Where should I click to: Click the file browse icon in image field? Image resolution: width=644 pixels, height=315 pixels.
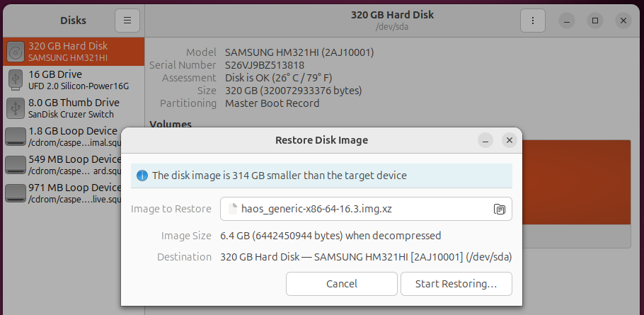point(499,209)
